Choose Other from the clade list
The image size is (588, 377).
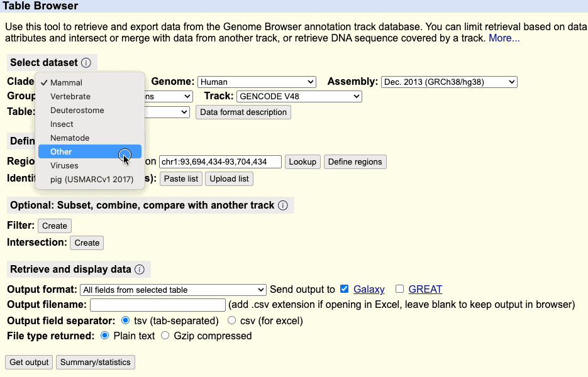[62, 151]
